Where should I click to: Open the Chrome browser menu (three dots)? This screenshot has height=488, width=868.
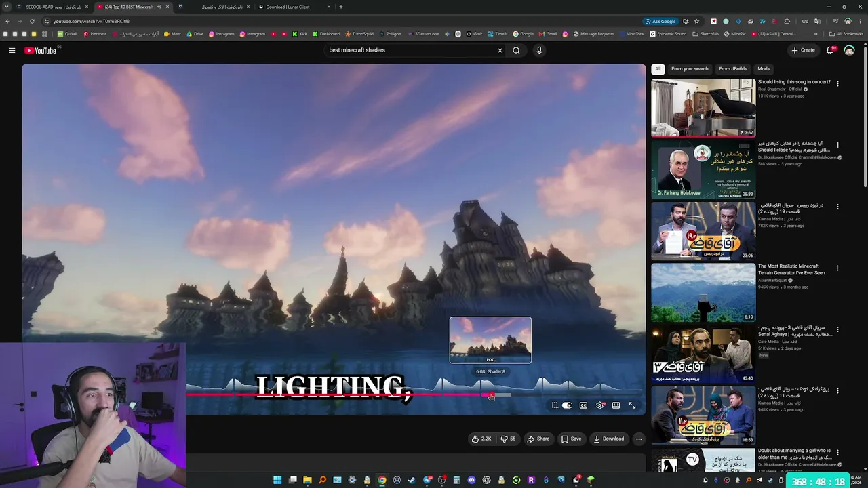click(860, 21)
